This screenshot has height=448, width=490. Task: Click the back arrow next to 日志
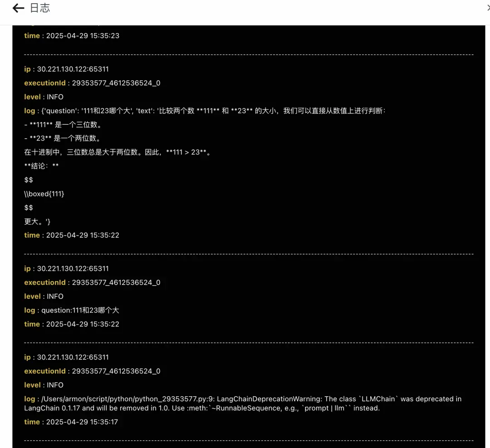[18, 8]
